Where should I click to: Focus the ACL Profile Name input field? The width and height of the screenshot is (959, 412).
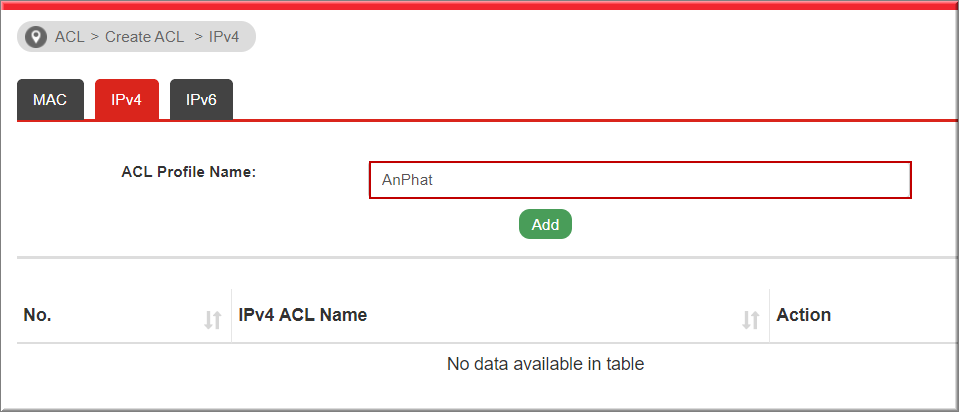point(640,180)
